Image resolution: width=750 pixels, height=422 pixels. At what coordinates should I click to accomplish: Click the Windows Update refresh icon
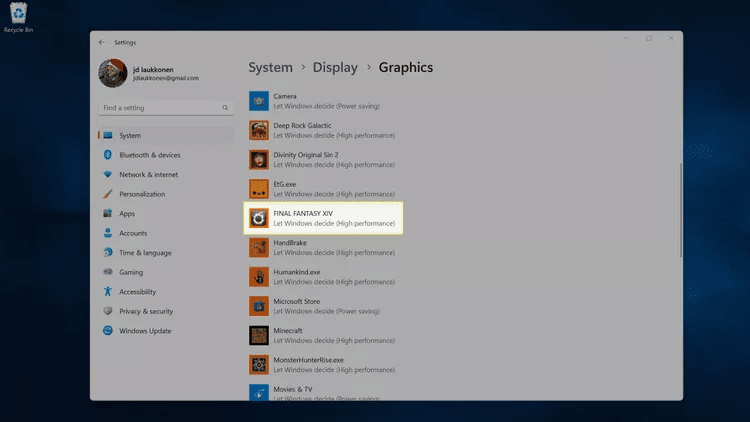(108, 331)
